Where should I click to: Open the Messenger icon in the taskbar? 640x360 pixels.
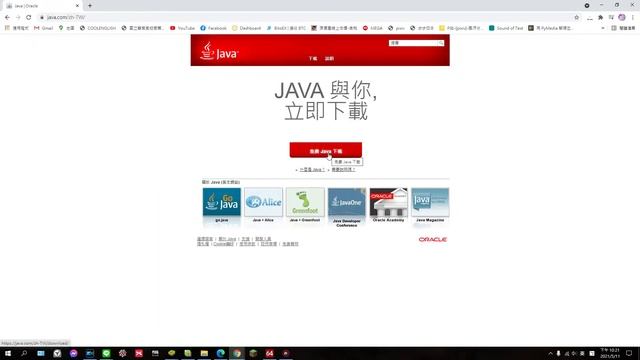tap(73, 353)
